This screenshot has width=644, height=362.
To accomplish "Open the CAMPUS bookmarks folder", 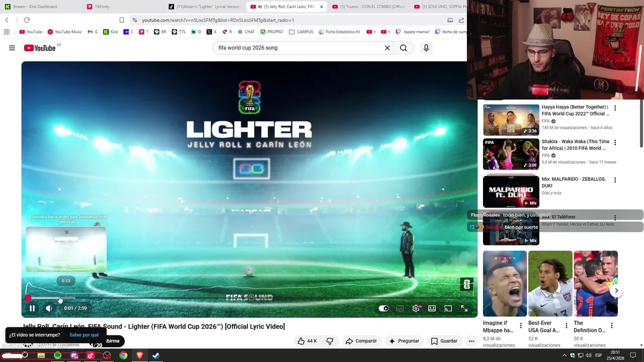I will 301,32.
